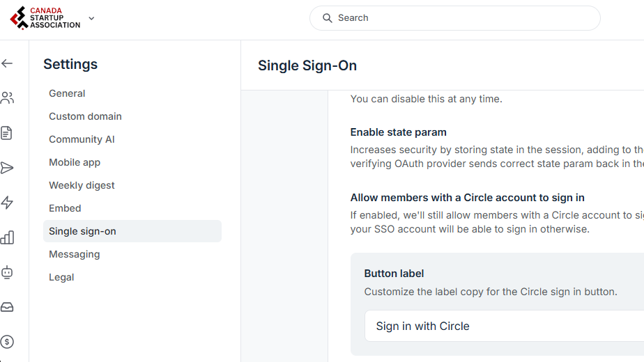
Task: Open the Messaging settings page
Action: [74, 254]
